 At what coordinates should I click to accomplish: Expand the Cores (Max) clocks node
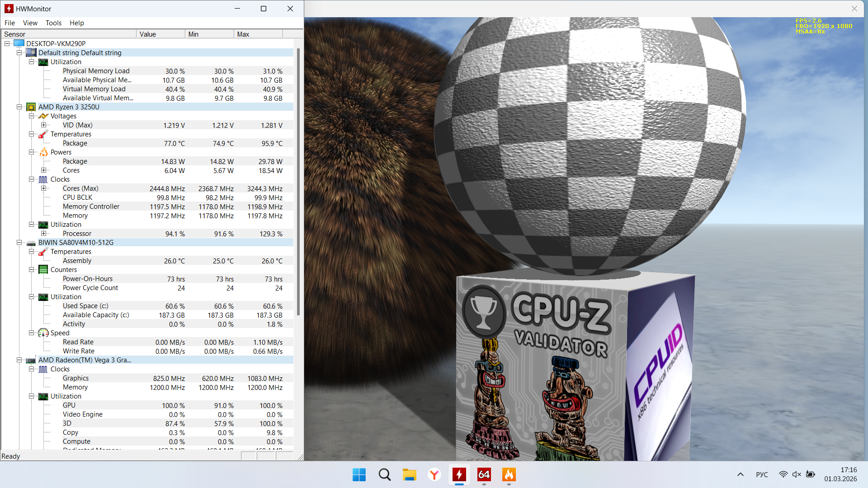click(43, 188)
